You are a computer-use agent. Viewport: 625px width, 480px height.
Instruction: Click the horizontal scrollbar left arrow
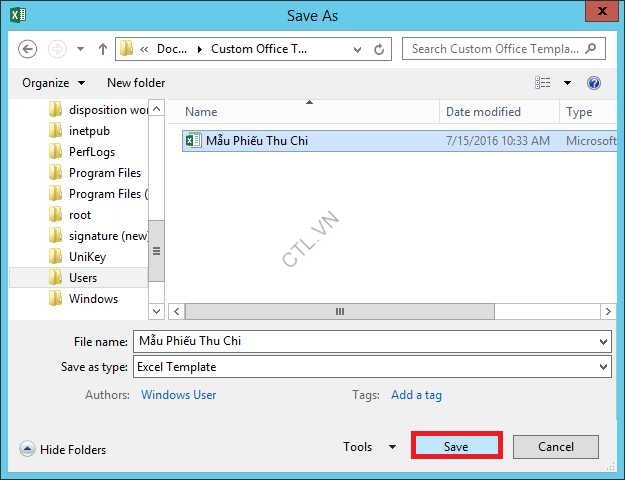pos(177,311)
